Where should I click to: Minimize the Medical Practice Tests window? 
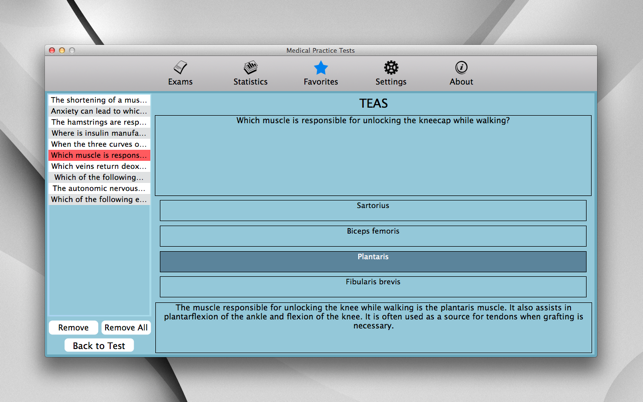[62, 50]
